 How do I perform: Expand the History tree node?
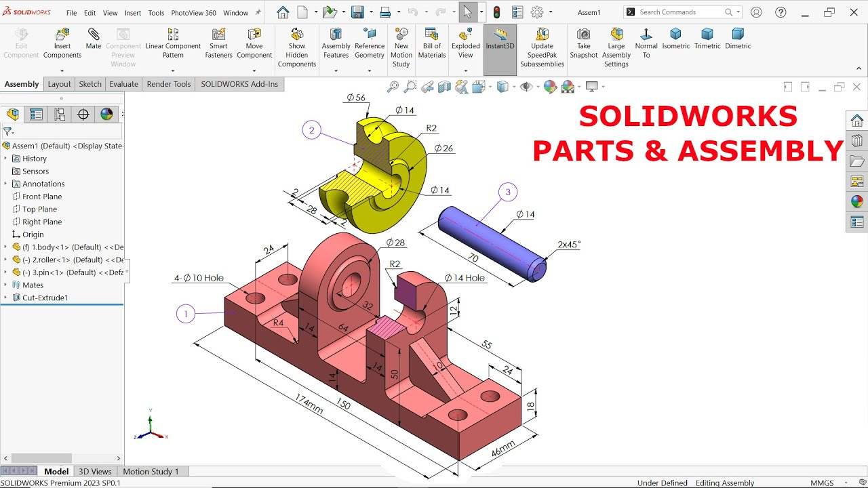5,159
